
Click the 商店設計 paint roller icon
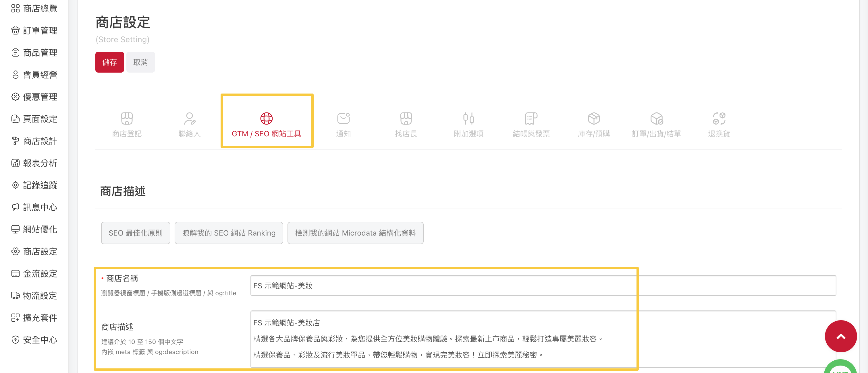[x=16, y=141]
